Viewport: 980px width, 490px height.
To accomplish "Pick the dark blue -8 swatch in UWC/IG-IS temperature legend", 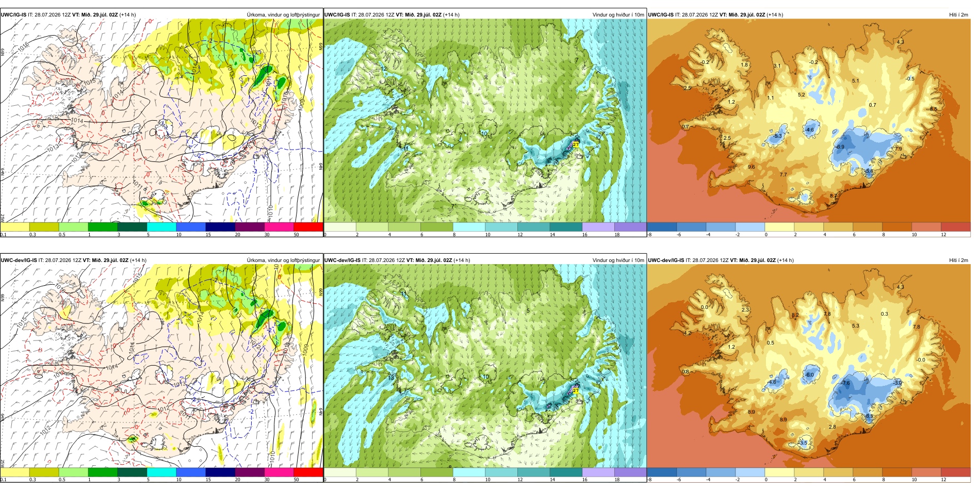I will coord(661,226).
